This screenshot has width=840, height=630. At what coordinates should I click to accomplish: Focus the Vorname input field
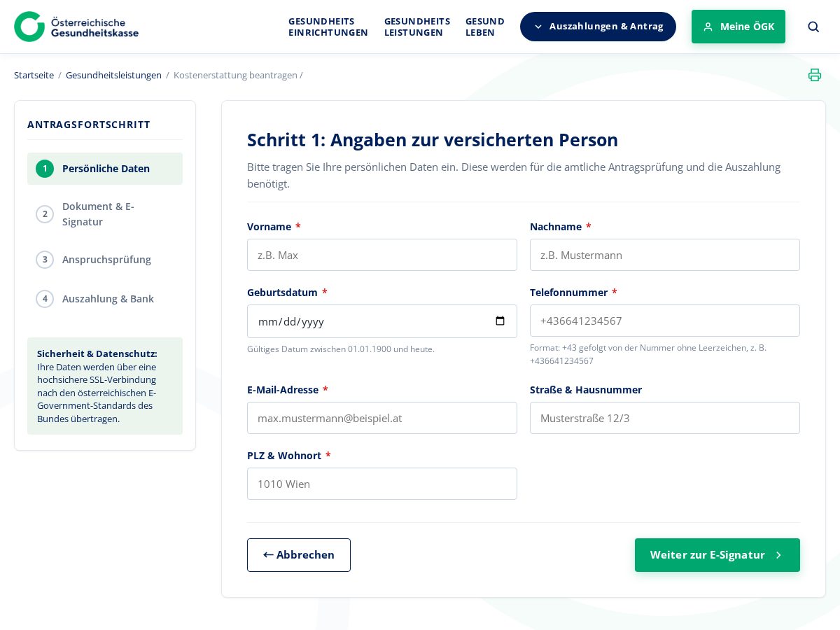point(382,255)
